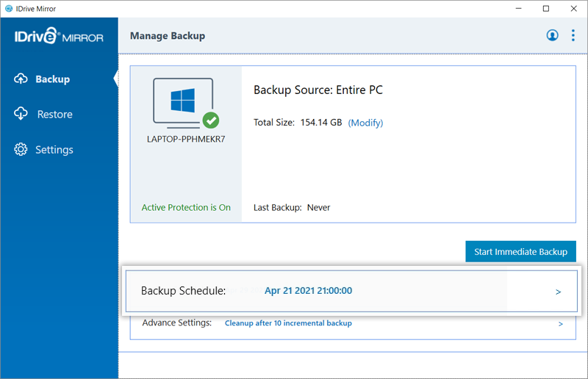Start Immediate Backup now

click(x=520, y=251)
